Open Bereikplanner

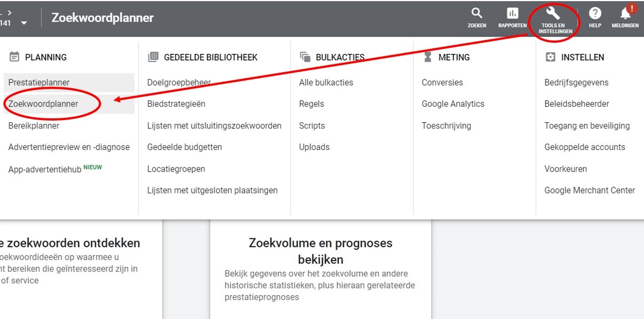(x=34, y=126)
